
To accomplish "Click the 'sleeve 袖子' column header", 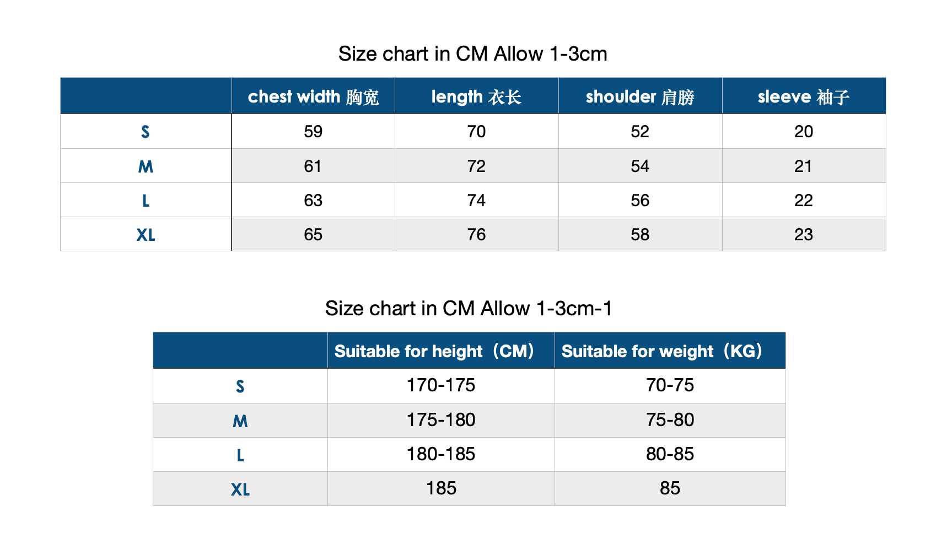I will [803, 96].
